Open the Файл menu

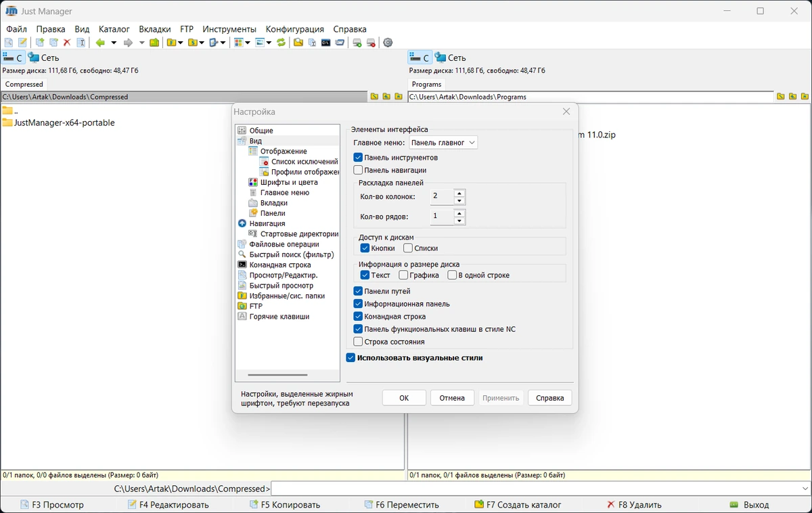pyautogui.click(x=17, y=29)
